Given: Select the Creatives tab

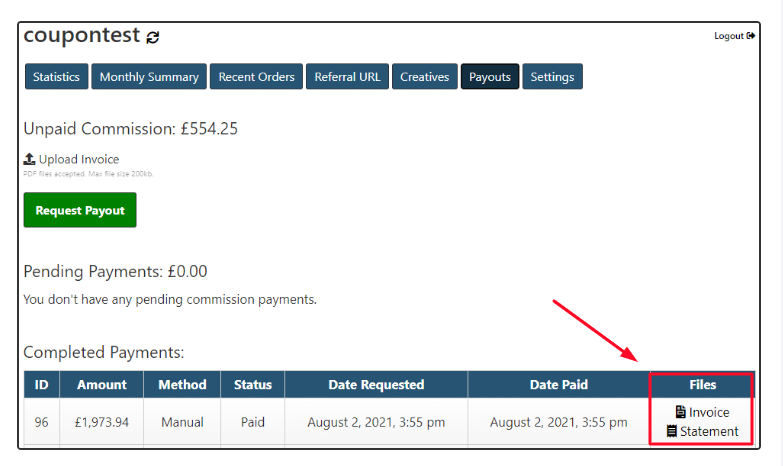Looking at the screenshot, I should tap(424, 76).
